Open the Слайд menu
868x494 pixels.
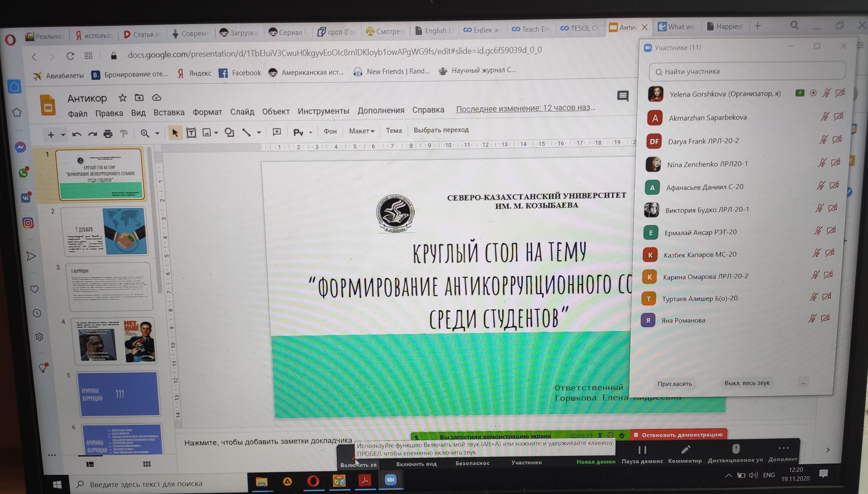(242, 112)
